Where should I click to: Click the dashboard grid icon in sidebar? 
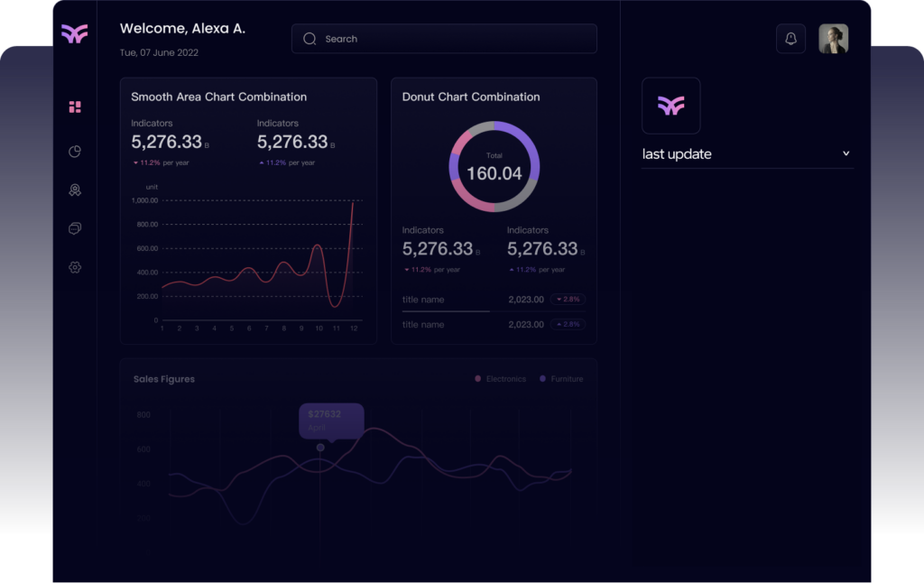pos(75,107)
